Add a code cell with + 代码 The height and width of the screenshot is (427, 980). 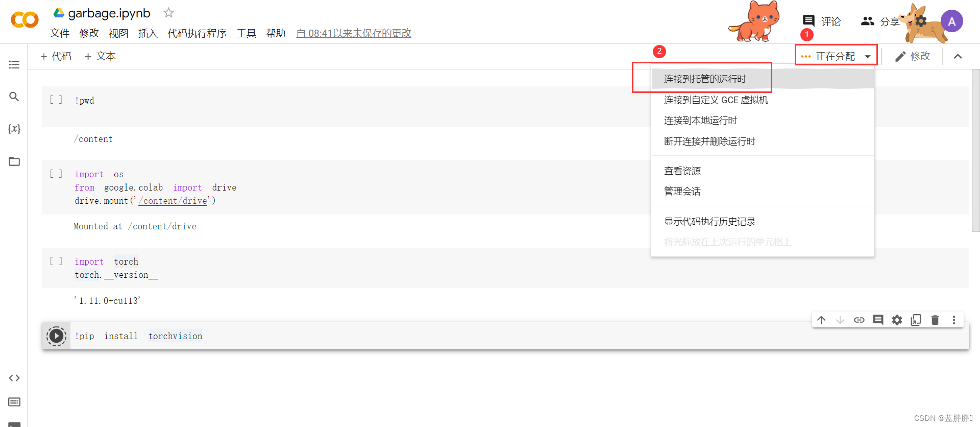(x=56, y=56)
